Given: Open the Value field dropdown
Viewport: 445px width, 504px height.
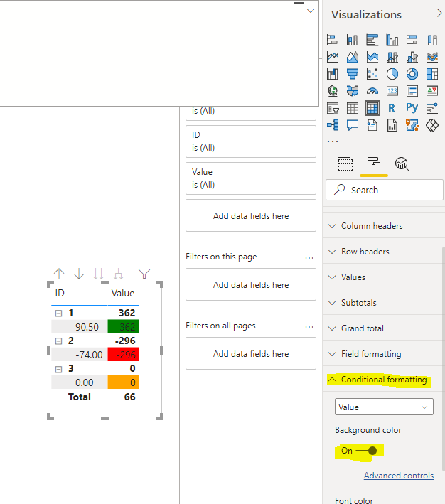Looking at the screenshot, I should pyautogui.click(x=384, y=407).
